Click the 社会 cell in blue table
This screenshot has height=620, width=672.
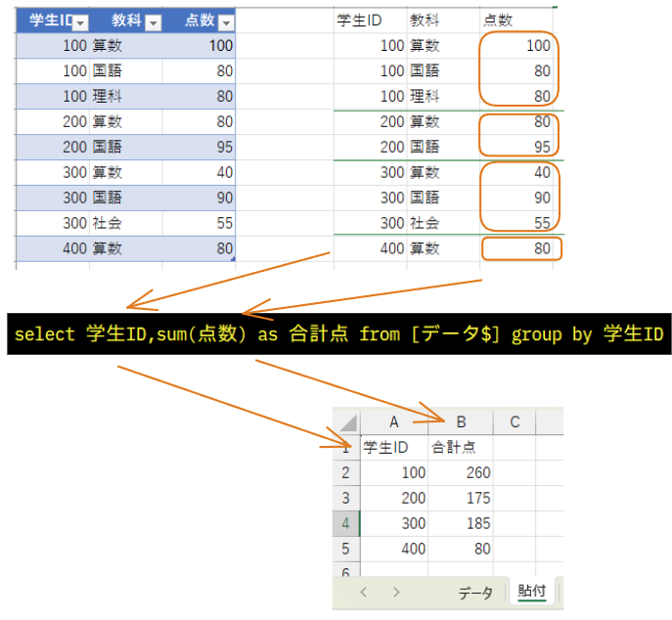(126, 223)
